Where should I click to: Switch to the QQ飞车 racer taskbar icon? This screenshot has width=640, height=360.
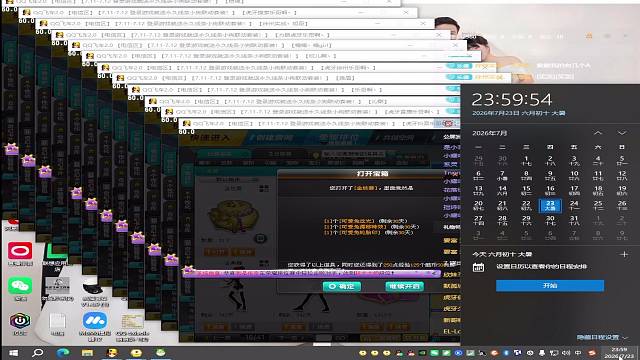[112, 353]
